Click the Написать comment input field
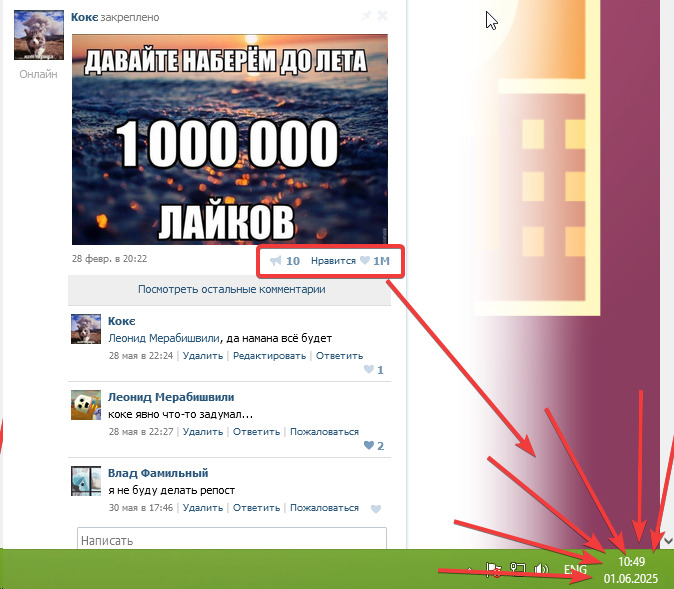Screen dimensions: 674x589 (232, 539)
